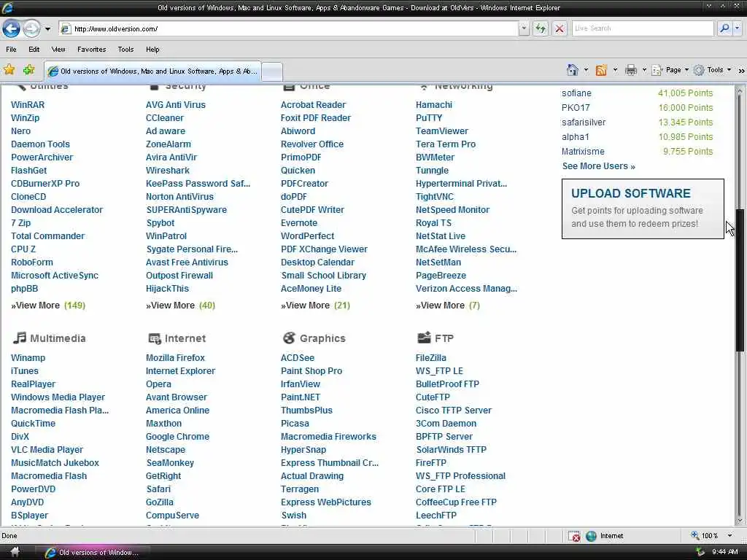Expand the command bar overflow chevron
This screenshot has width=747, height=560.
click(x=741, y=71)
